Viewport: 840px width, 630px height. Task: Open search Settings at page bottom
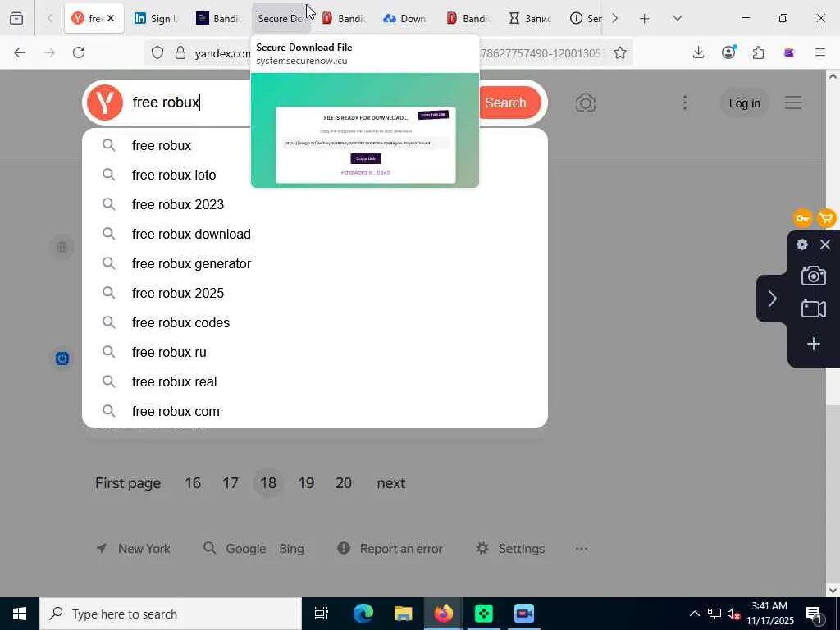click(510, 549)
